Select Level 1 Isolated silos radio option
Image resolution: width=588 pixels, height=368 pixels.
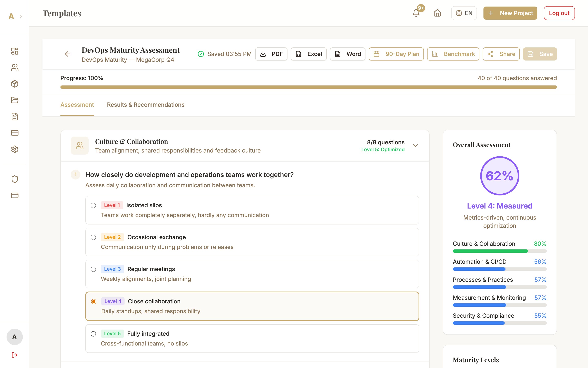(93, 205)
